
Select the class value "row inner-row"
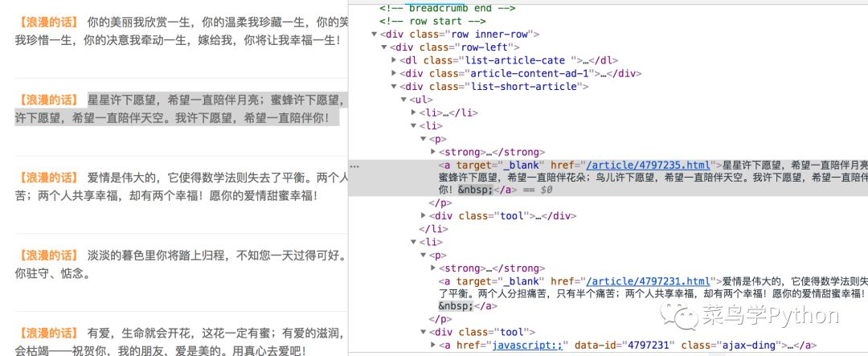click(x=492, y=35)
